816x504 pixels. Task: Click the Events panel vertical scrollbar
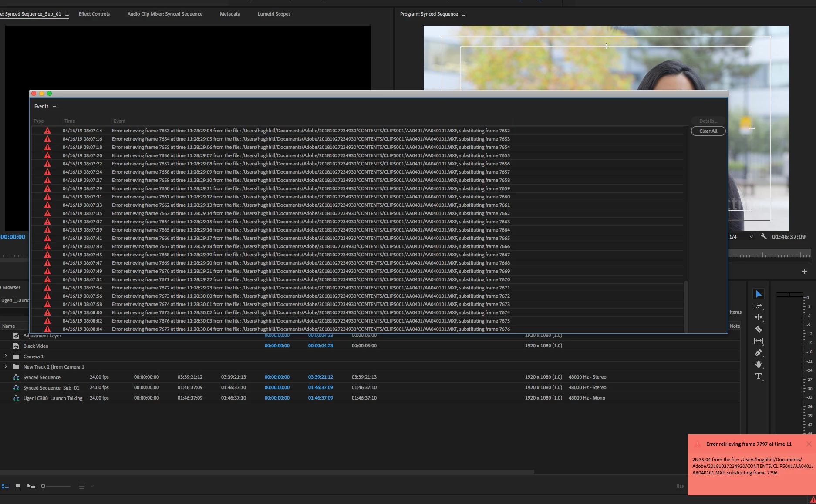[686, 306]
